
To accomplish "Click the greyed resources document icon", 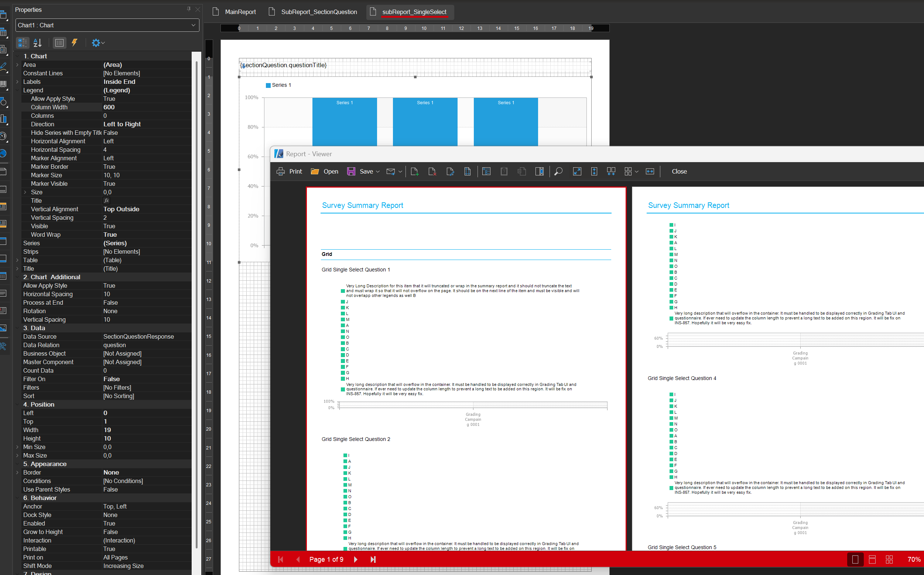I will coord(522,171).
